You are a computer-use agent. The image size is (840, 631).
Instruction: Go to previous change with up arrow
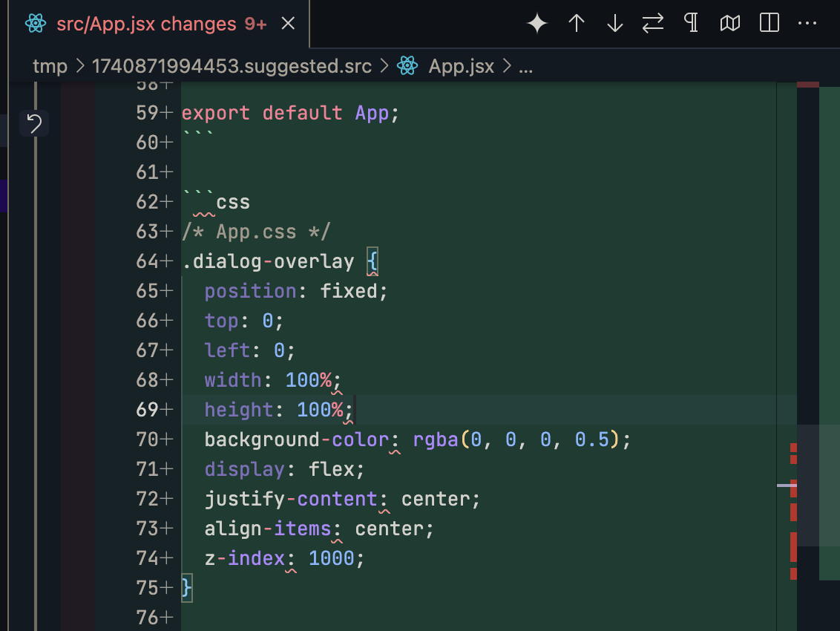click(577, 23)
